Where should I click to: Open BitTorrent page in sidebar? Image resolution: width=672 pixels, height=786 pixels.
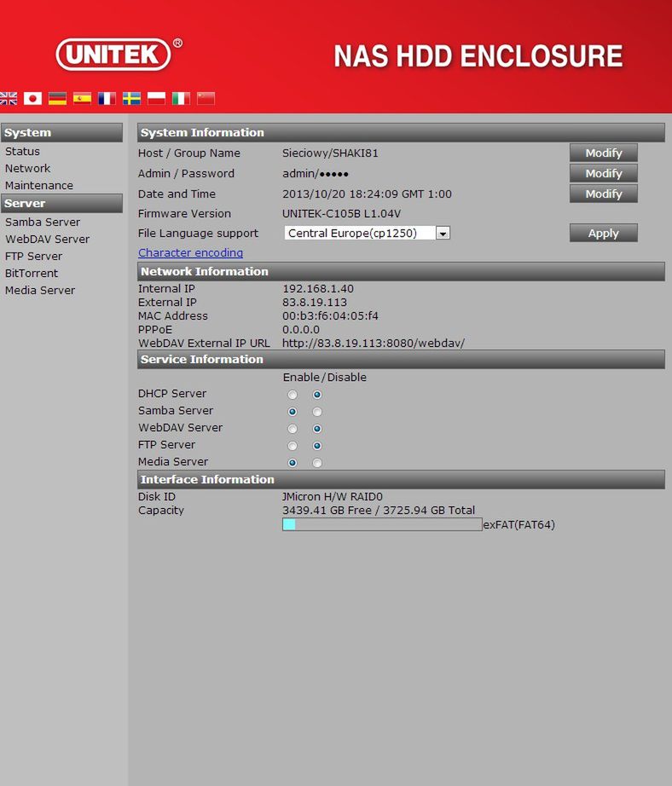pos(32,273)
